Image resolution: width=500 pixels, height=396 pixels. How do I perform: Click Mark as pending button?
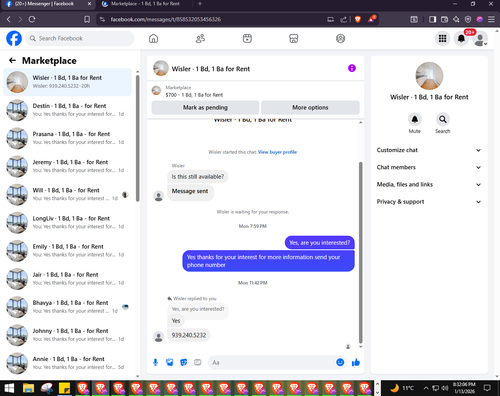(205, 108)
